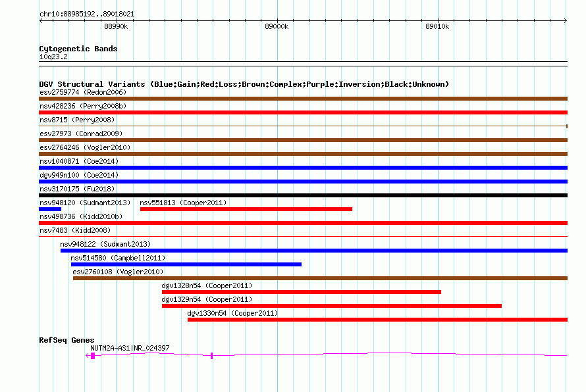Viewport: 586px width, 392px height.
Task: Click the nsv7483 (Kidd2008) label
Action: (x=75, y=230)
